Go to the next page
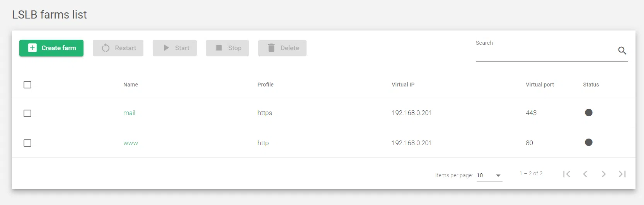 [603, 174]
